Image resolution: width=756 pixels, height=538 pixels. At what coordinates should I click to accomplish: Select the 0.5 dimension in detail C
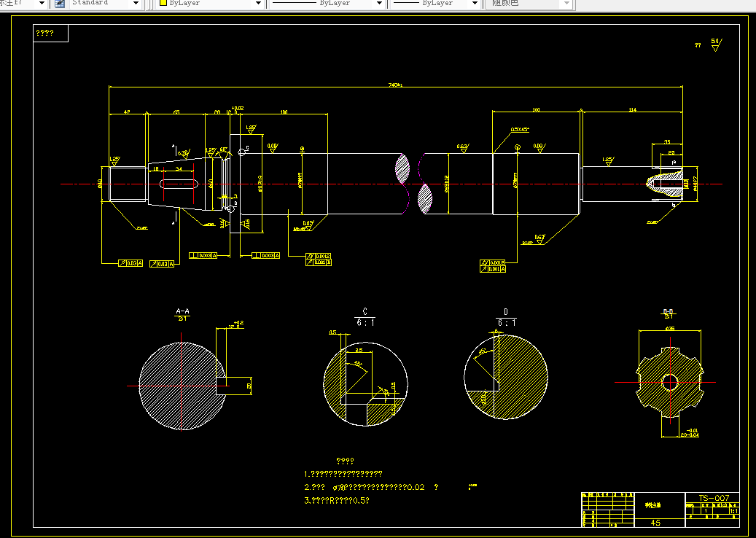[332, 332]
